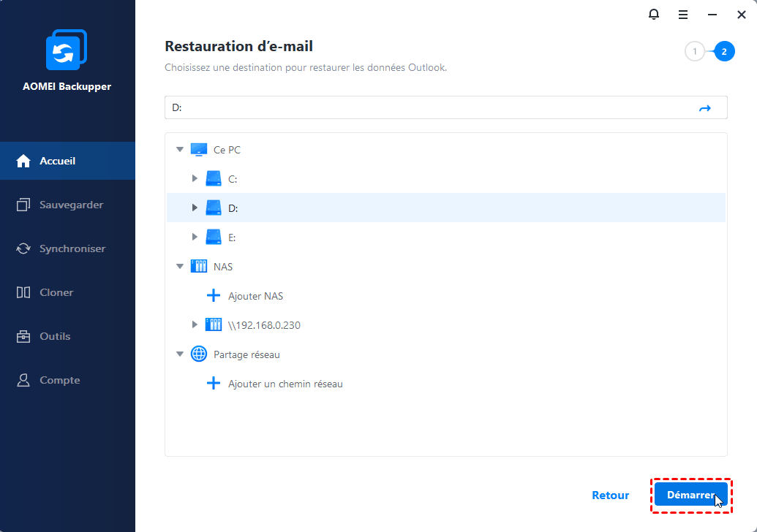Select Ajouter NAS entry
The image size is (757, 532).
[x=255, y=296]
